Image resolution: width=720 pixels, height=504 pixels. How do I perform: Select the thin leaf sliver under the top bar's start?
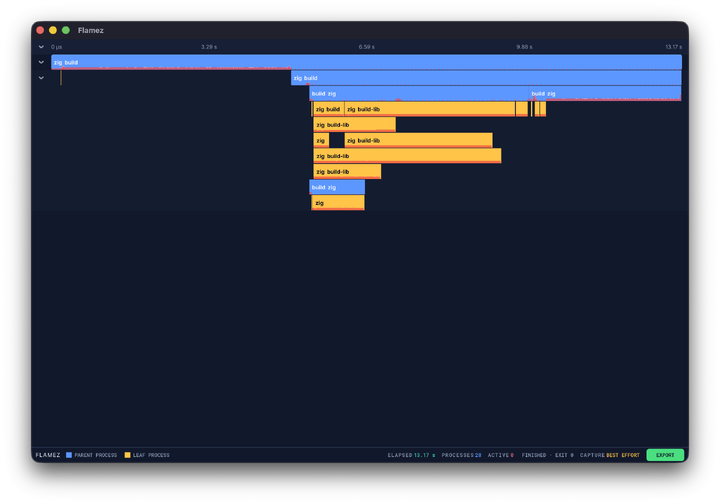[x=61, y=78]
